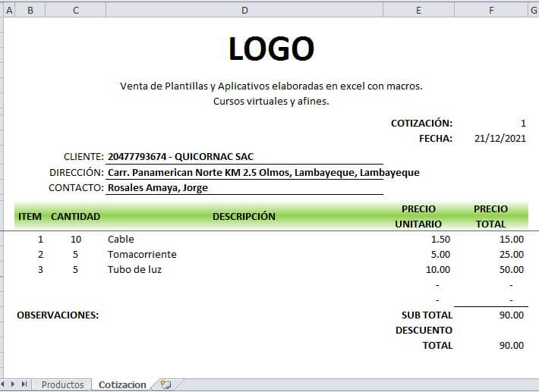This screenshot has height=392, width=539.
Task: Select the contact cell Rosales Amaya, Jorge
Action: click(157, 187)
